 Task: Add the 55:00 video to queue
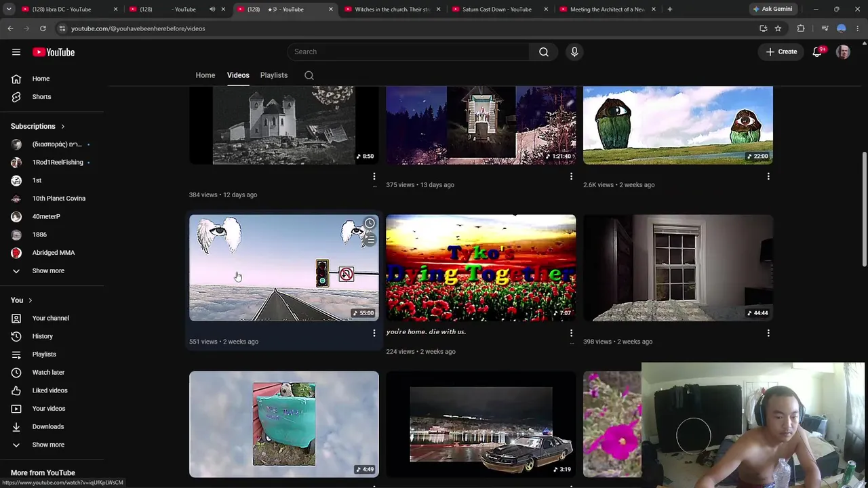370,239
